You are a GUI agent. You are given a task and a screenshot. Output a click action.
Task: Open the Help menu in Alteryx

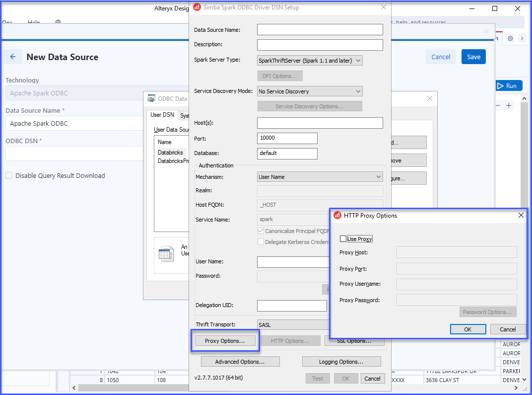34,22
